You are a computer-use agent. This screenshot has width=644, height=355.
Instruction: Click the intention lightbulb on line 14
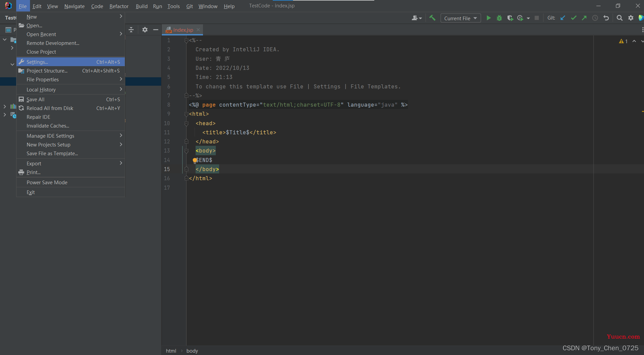195,160
